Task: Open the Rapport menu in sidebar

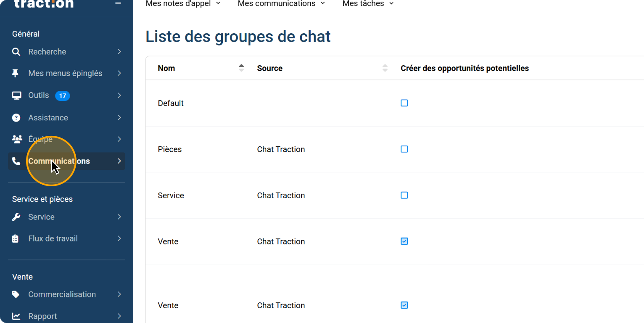Action: tap(42, 316)
